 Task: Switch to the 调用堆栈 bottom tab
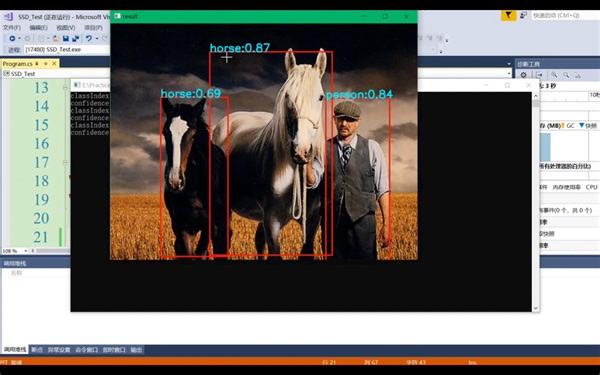pos(15,350)
